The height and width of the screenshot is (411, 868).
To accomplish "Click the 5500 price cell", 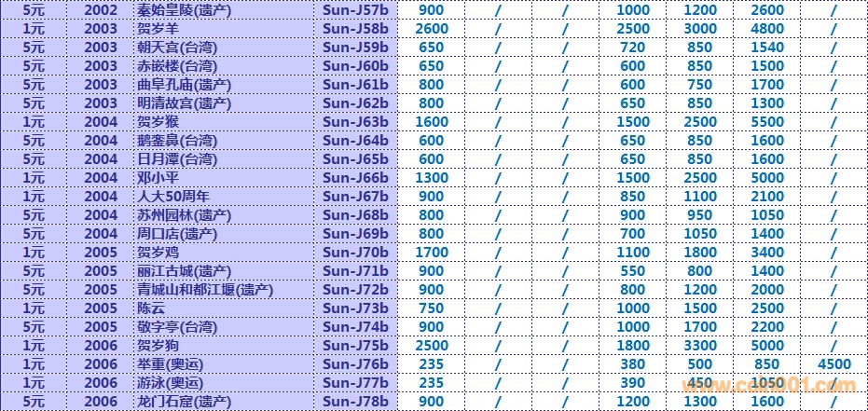I will 767,122.
